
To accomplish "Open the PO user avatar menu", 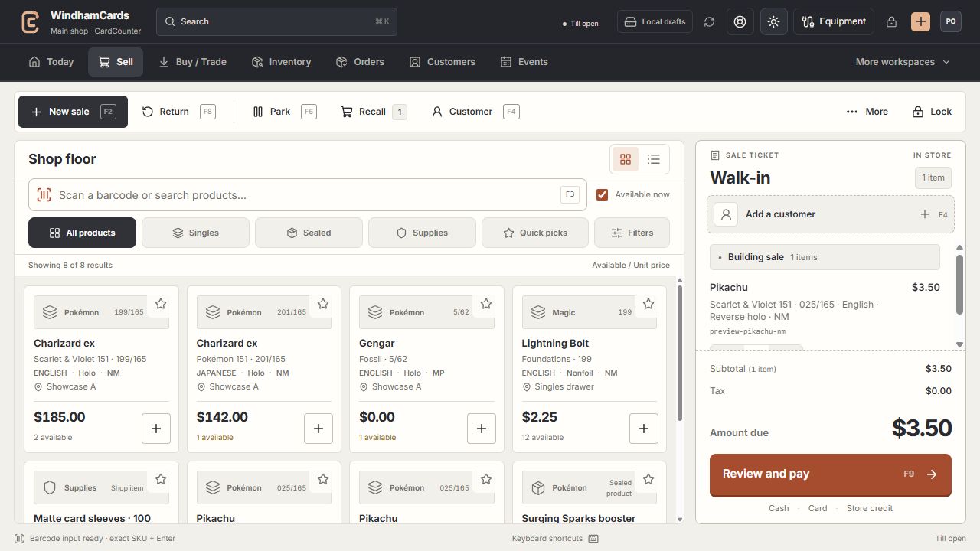I will [951, 21].
